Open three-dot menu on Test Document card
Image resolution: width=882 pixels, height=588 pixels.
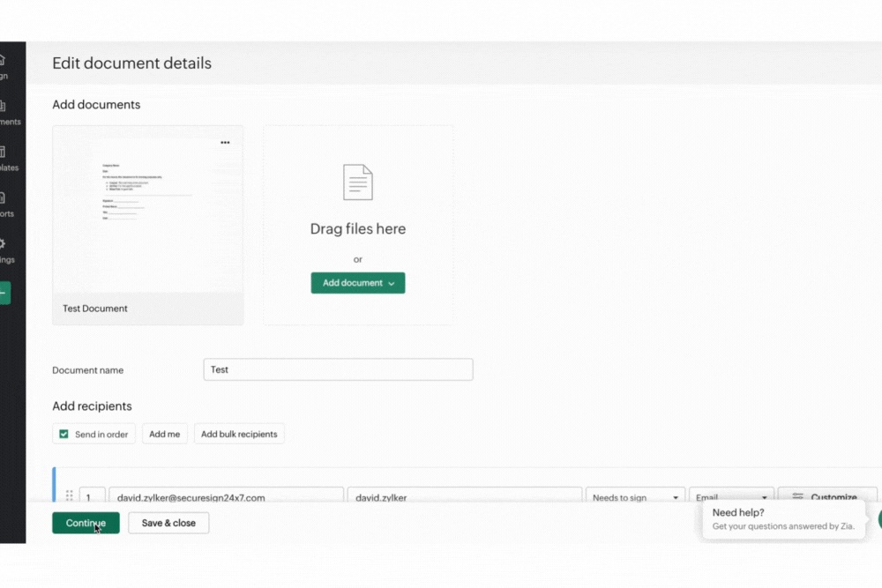225,143
